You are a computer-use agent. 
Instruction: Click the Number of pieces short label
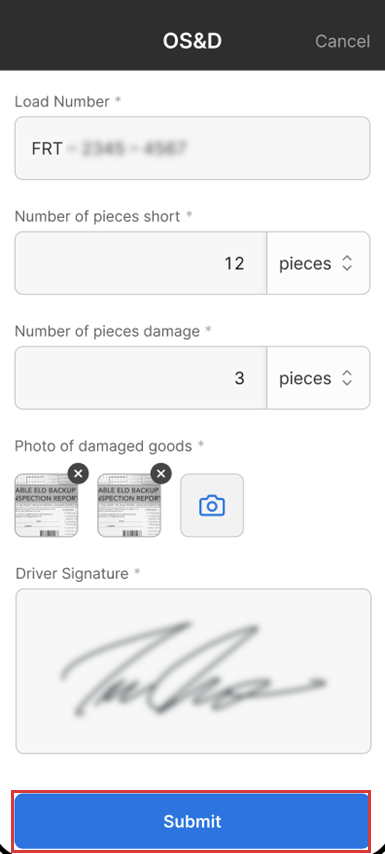[97, 216]
